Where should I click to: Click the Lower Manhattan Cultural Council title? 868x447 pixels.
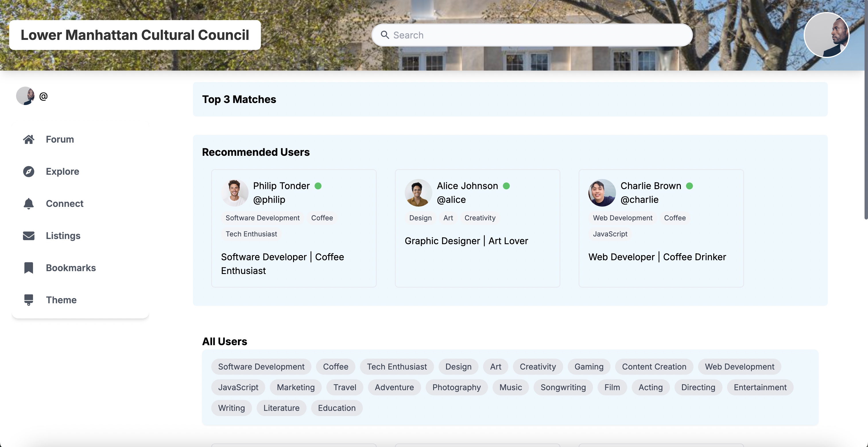pos(135,35)
